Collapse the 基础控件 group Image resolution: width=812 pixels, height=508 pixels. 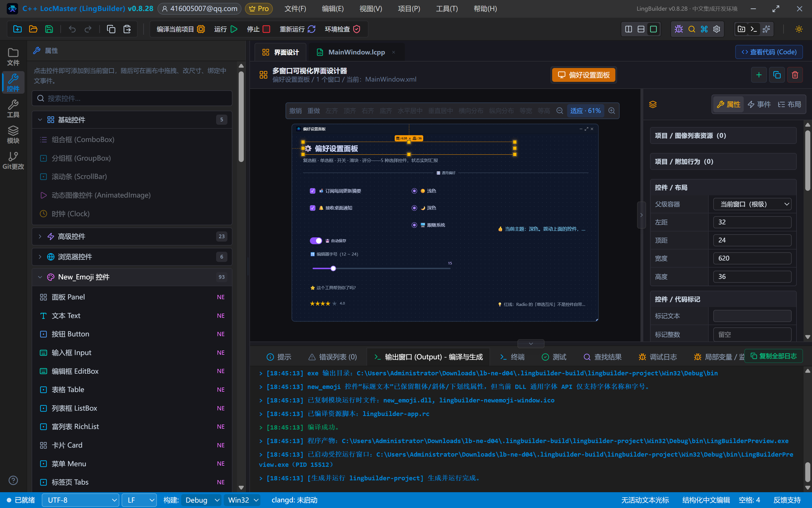click(132, 120)
